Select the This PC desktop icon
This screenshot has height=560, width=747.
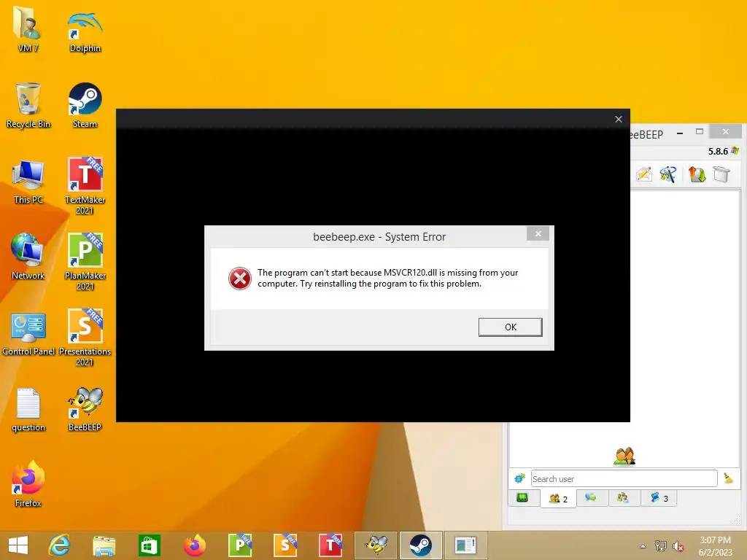[28, 182]
